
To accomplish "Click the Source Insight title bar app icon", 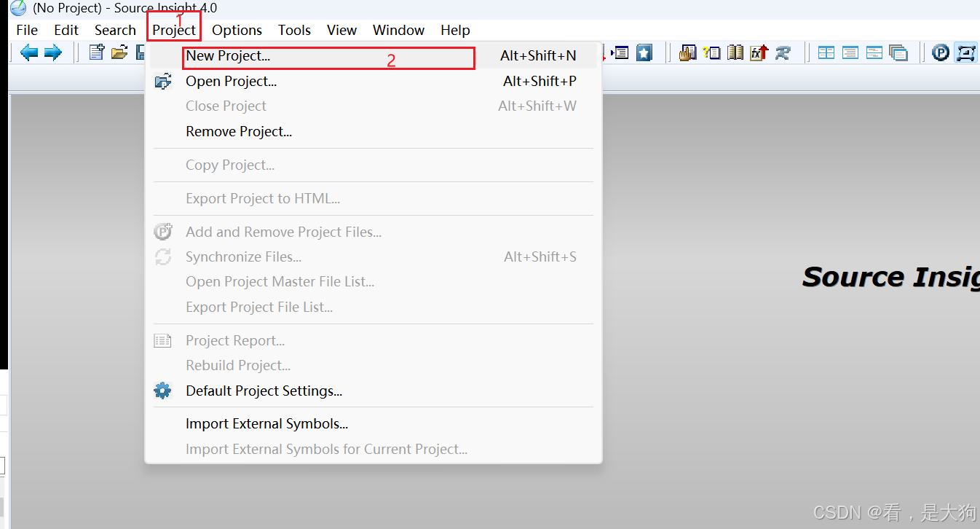I will [x=18, y=8].
